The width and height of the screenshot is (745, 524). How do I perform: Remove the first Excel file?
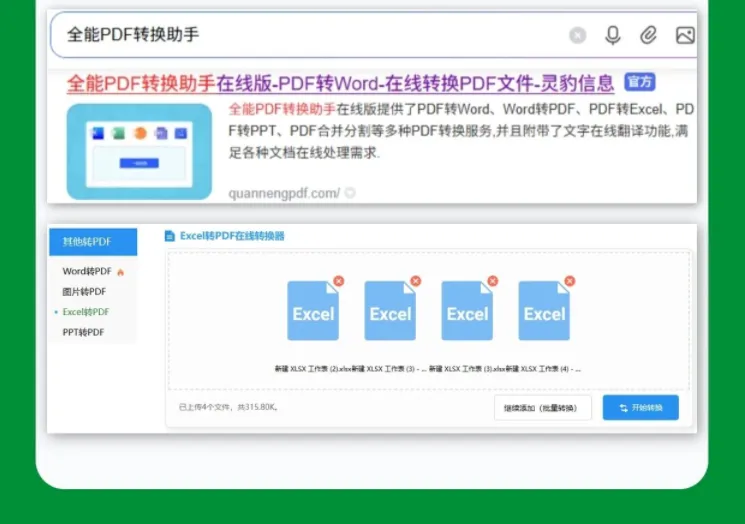click(x=339, y=281)
